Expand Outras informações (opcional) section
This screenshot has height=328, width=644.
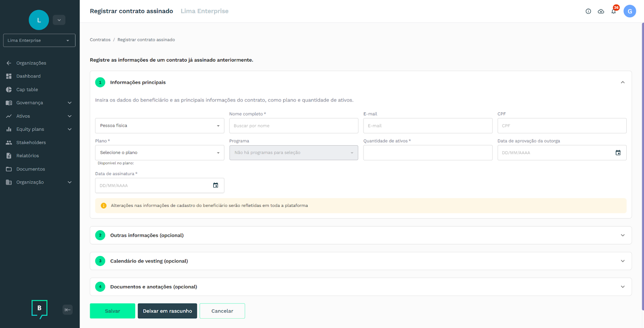point(361,235)
